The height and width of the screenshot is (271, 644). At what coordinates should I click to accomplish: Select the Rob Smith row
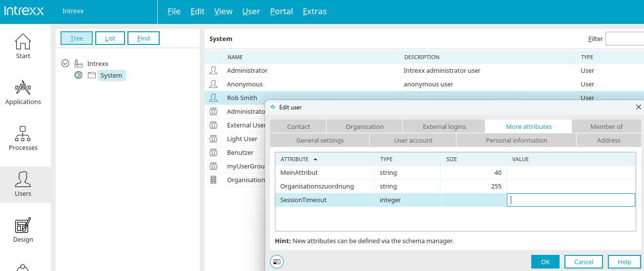(x=424, y=98)
